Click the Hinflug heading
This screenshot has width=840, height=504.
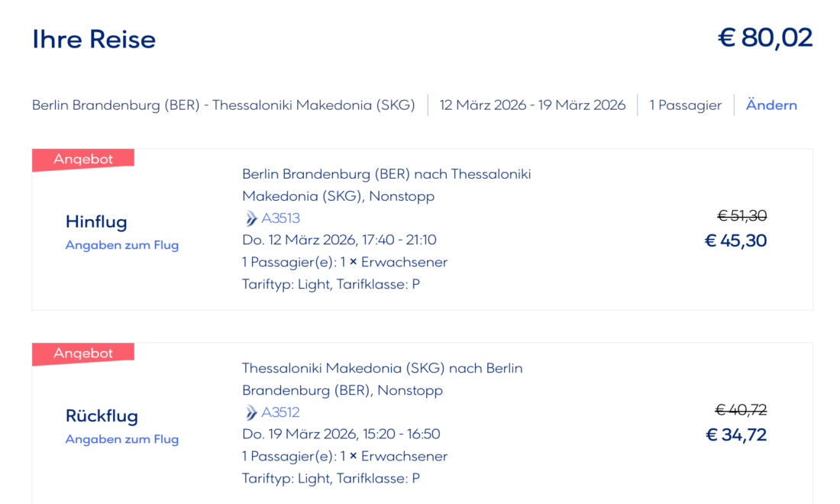(96, 222)
